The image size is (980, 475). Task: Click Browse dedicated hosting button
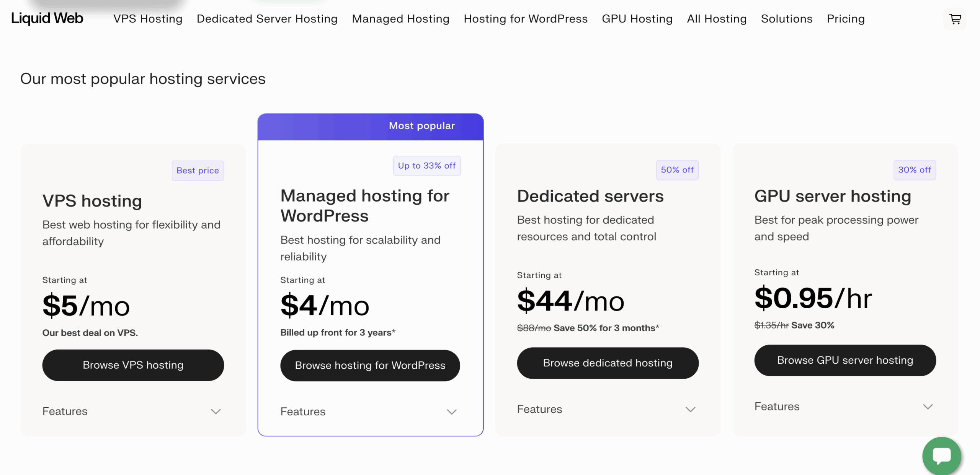[608, 363]
